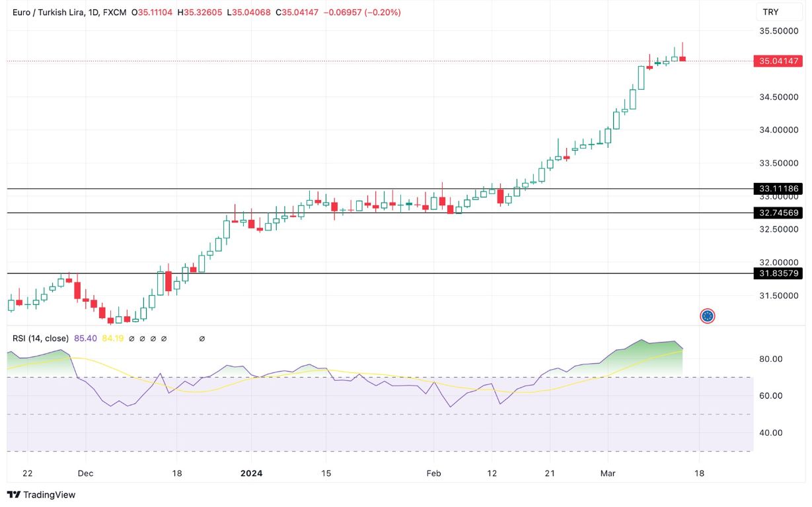
Task: Click the circular EU flag icon on the chart
Action: (708, 316)
